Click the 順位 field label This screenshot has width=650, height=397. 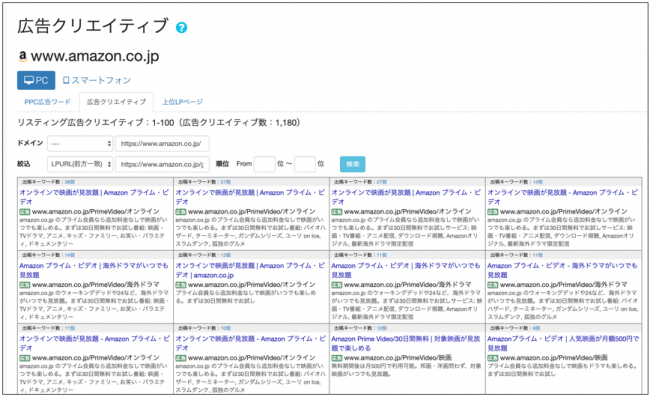(x=222, y=164)
